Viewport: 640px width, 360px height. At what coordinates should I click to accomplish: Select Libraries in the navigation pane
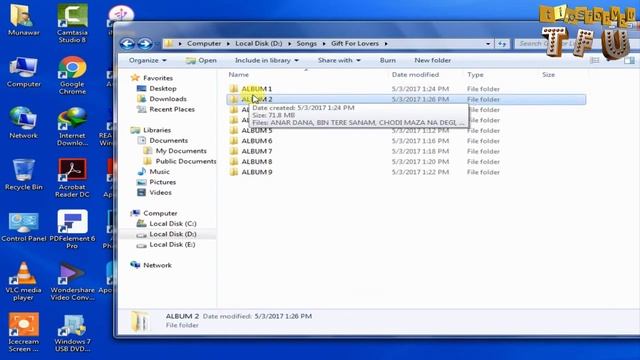coord(157,130)
